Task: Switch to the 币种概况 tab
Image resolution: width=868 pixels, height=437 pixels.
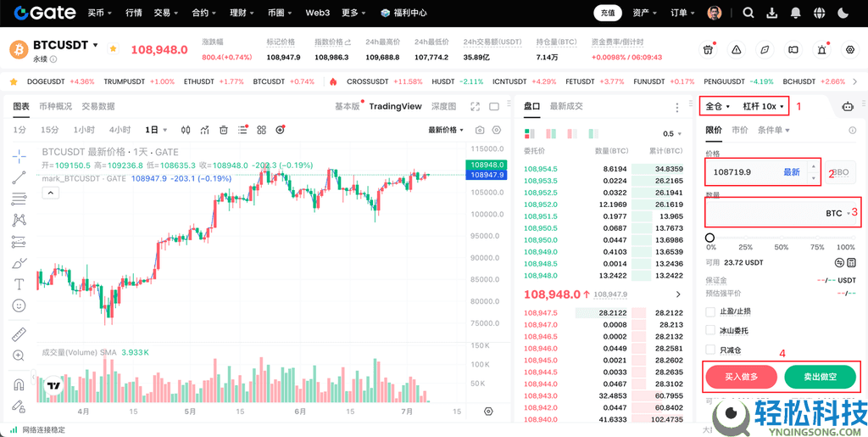Action: point(56,106)
